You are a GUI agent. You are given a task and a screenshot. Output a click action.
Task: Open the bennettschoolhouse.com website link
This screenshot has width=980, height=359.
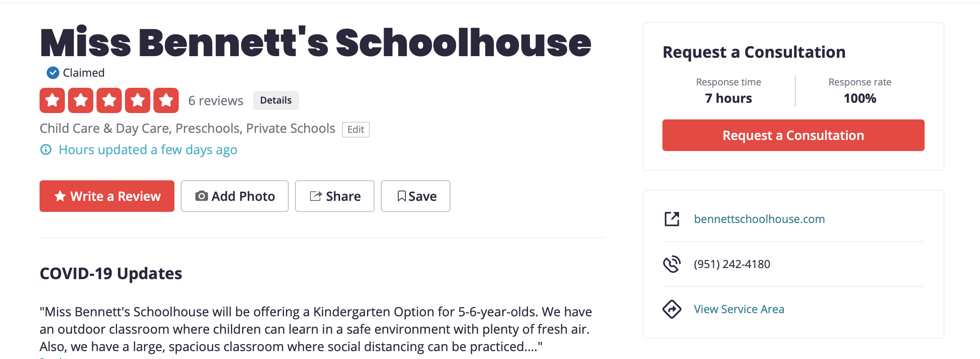(x=759, y=219)
